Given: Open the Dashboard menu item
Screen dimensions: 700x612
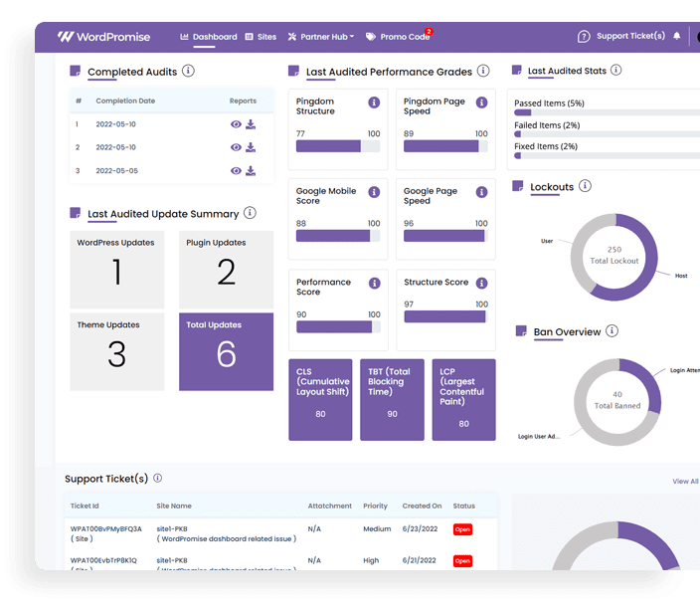Looking at the screenshot, I should (209, 37).
